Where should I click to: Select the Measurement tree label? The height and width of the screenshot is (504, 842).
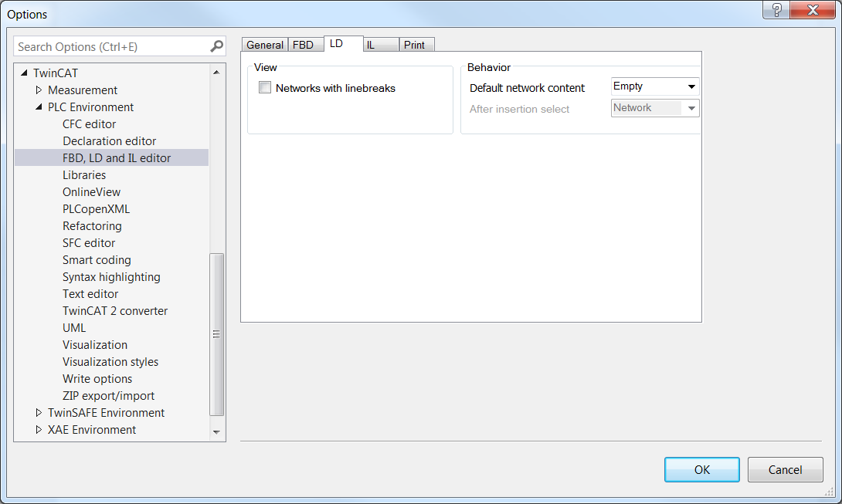[83, 90]
